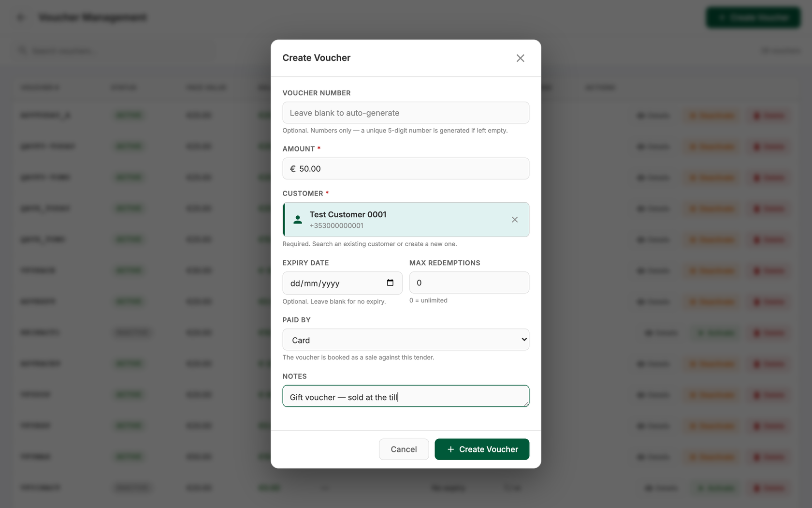Image resolution: width=812 pixels, height=508 pixels.
Task: Submit with the Create Voucher button
Action: [x=482, y=449]
